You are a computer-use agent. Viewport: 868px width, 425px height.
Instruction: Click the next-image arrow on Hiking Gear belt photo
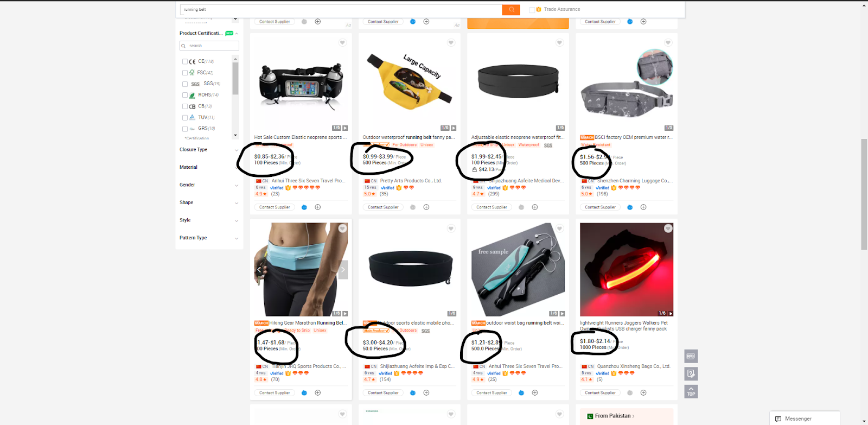[x=343, y=269]
